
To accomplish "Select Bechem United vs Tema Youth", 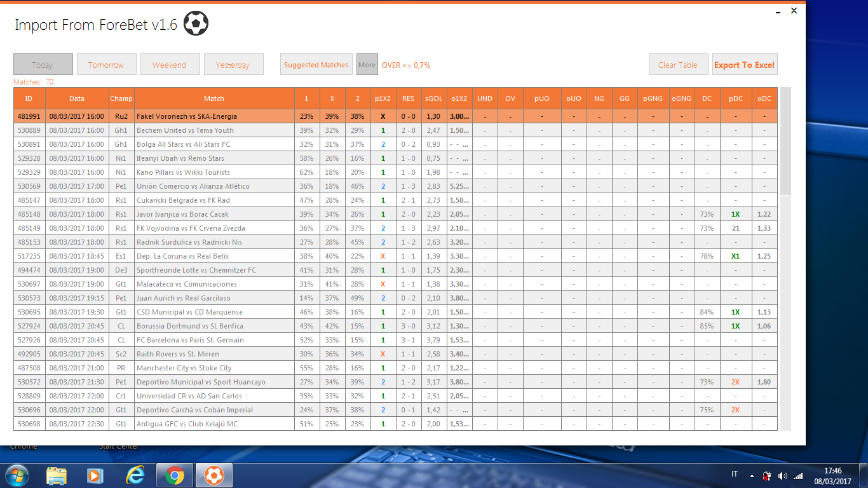I will (x=395, y=130).
